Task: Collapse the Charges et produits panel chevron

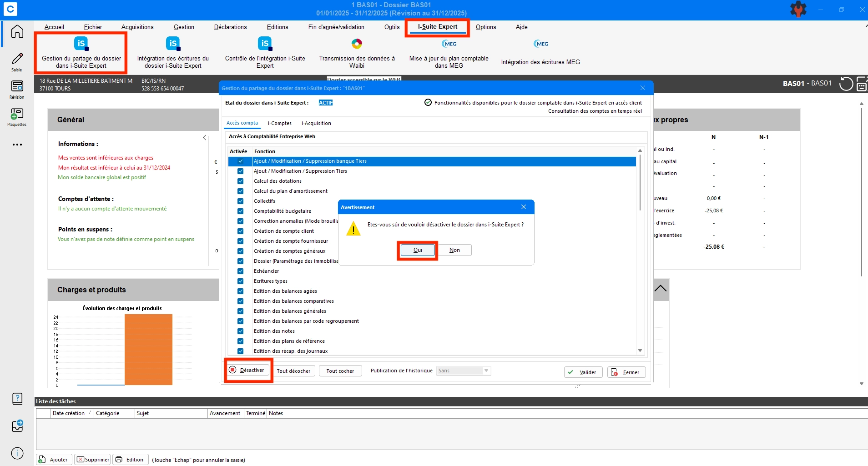Action: tap(661, 288)
